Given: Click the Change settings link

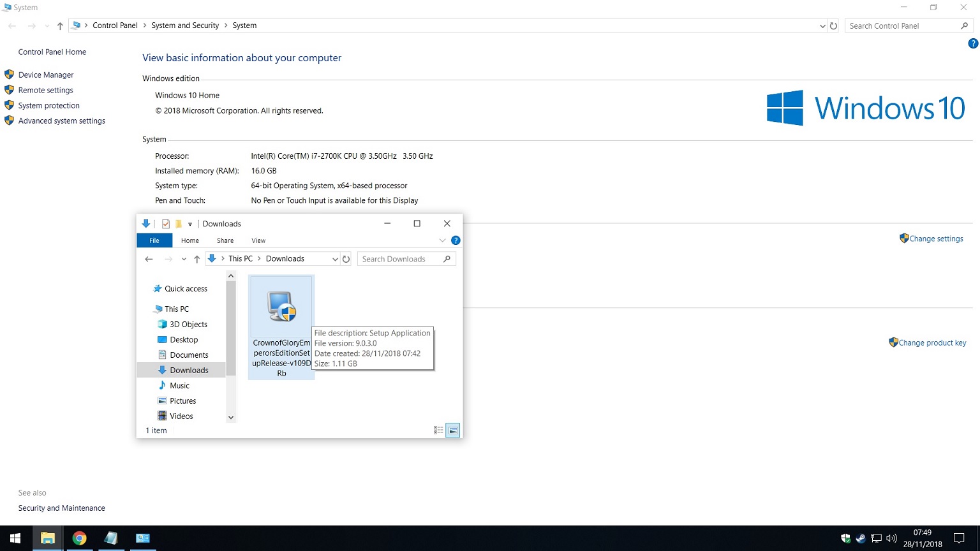Looking at the screenshot, I should point(936,239).
